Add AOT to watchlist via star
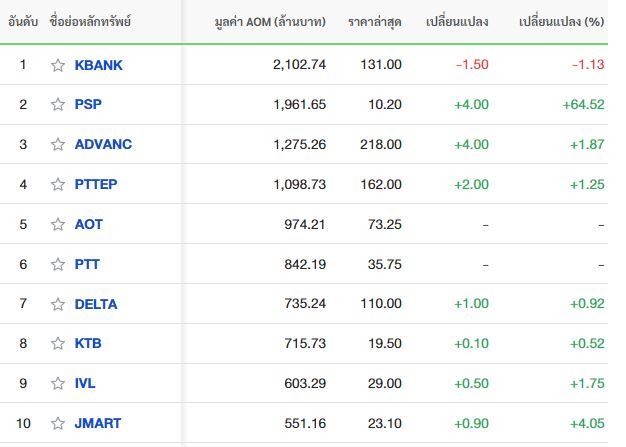This screenshot has height=447, width=626. (58, 224)
